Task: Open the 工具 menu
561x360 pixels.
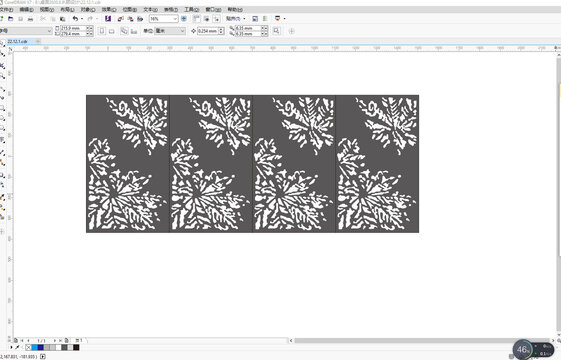Action: click(x=191, y=10)
